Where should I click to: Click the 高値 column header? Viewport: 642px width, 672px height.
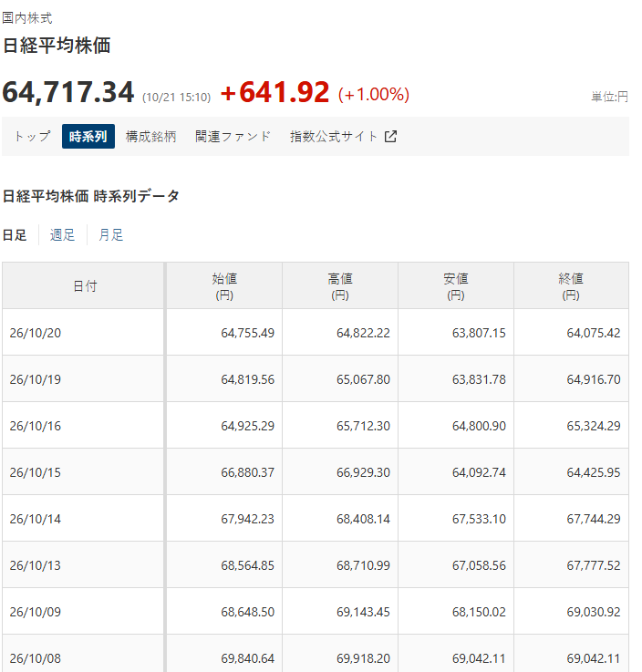[340, 285]
